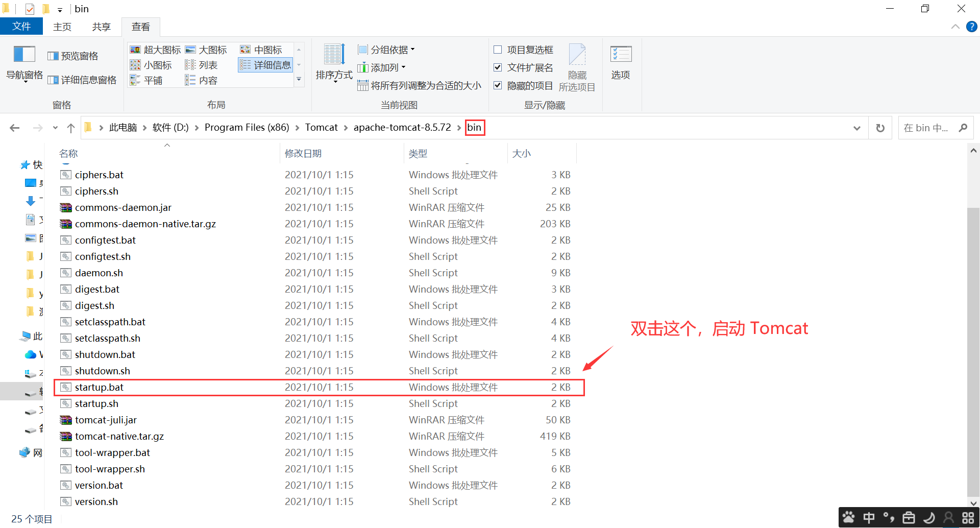Open the 分组依据 group by dropdown
Image resolution: width=980 pixels, height=528 pixels.
[386, 50]
